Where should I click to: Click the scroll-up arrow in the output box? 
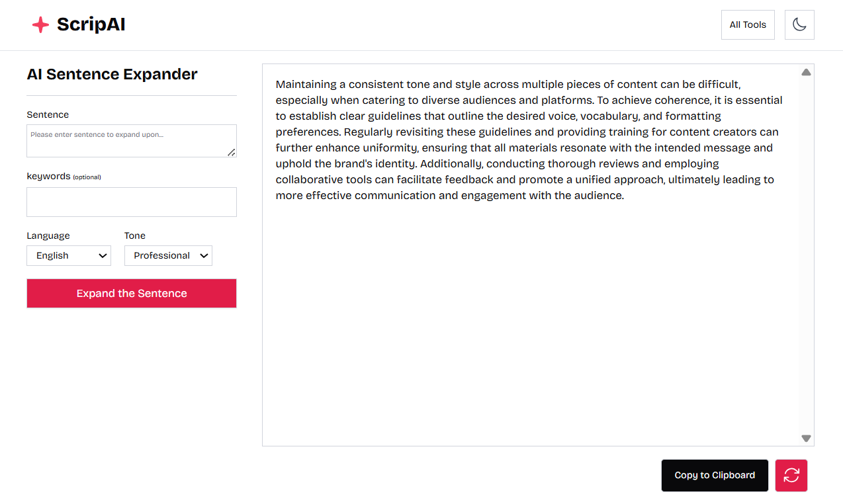(806, 72)
